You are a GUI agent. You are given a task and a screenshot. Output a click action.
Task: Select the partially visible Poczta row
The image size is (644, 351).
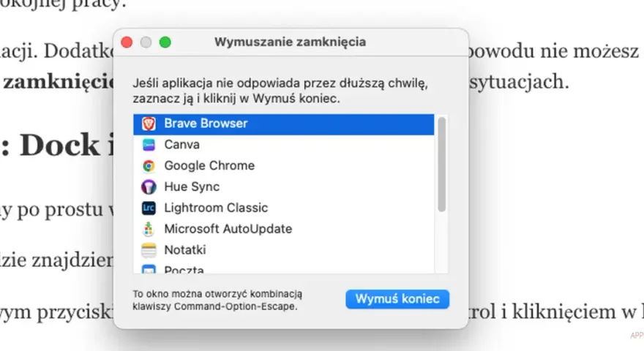point(284,268)
